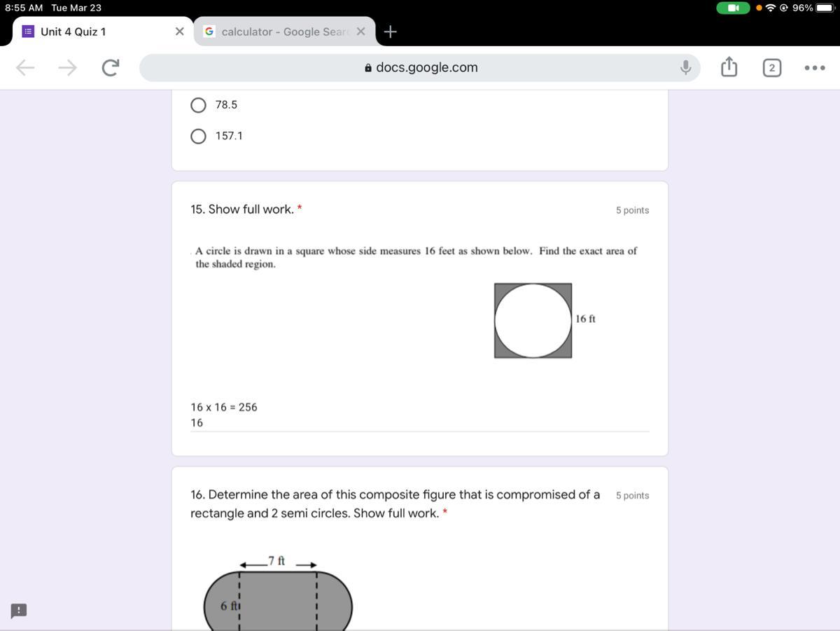840x631 pixels.
Task: Select the 157.1 answer option
Action: (x=199, y=136)
